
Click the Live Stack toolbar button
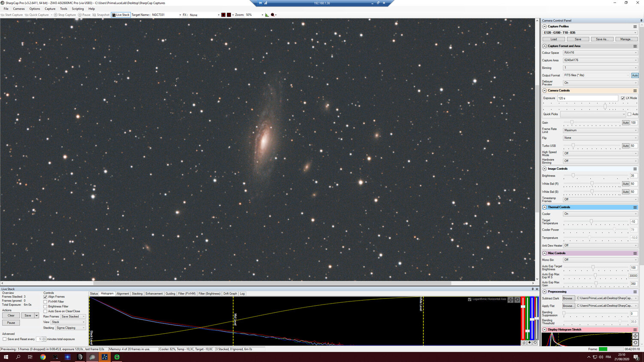click(x=121, y=15)
